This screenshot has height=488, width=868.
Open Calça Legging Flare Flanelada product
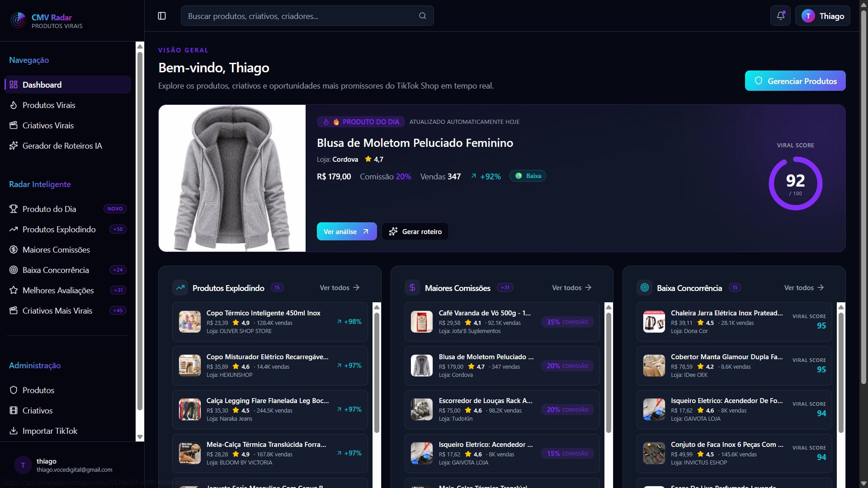(x=270, y=409)
